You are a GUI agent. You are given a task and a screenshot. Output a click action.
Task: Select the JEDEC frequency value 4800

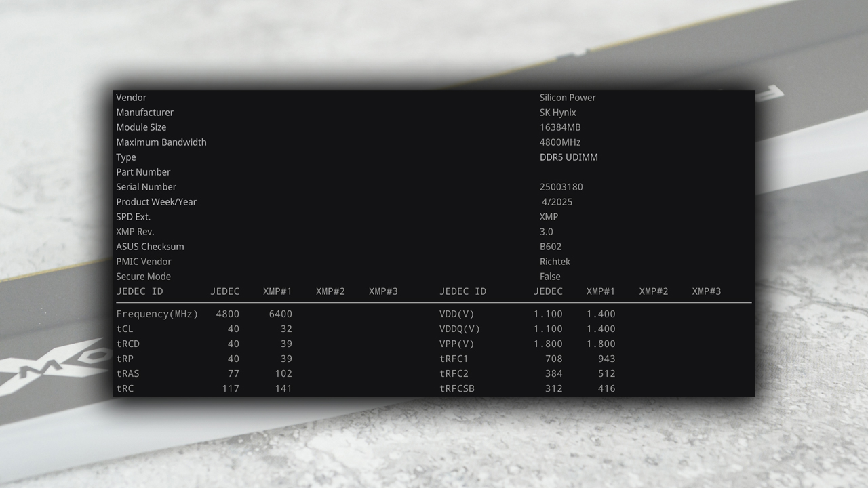[x=227, y=314]
